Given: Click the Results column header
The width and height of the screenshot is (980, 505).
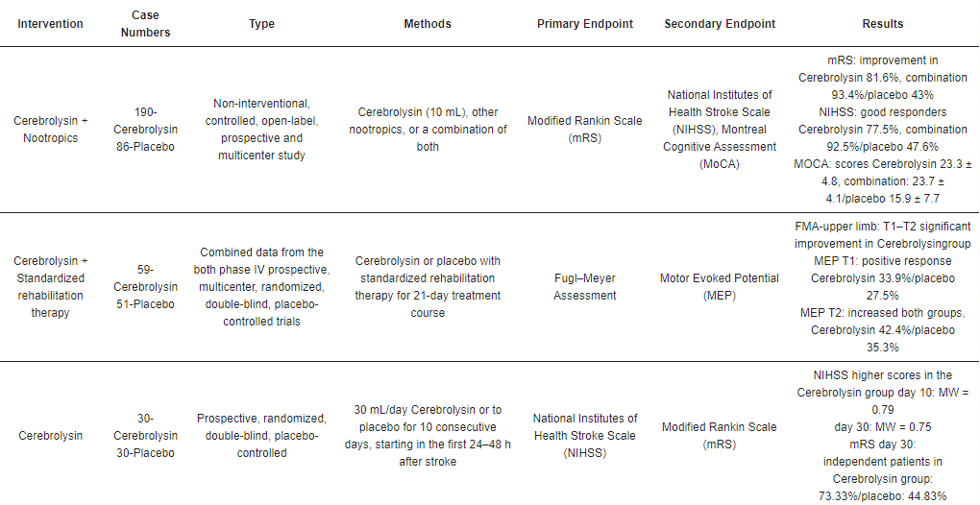Looking at the screenshot, I should [x=883, y=24].
